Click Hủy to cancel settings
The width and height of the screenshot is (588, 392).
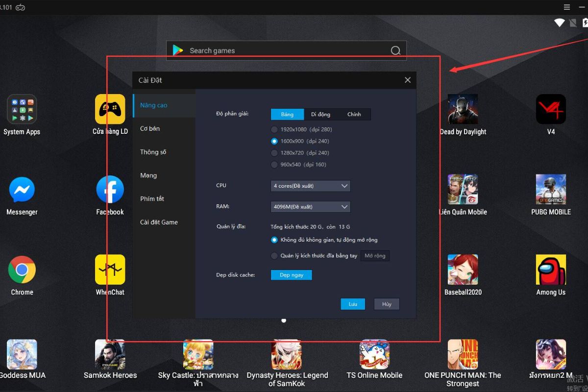[x=387, y=304]
